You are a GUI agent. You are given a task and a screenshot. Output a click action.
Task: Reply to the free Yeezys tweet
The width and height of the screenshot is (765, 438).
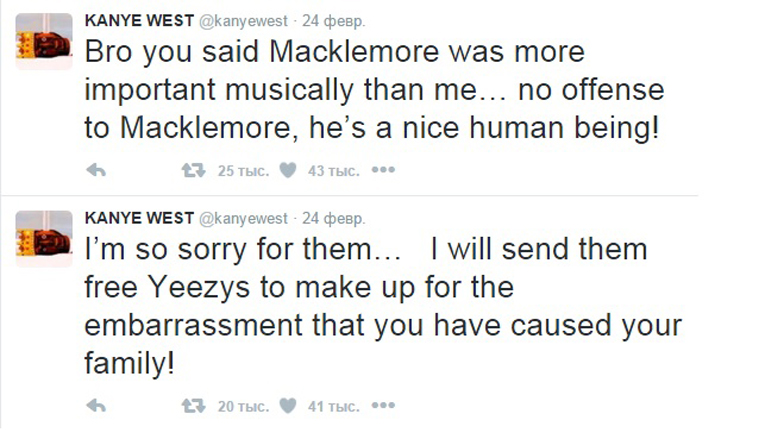click(97, 406)
